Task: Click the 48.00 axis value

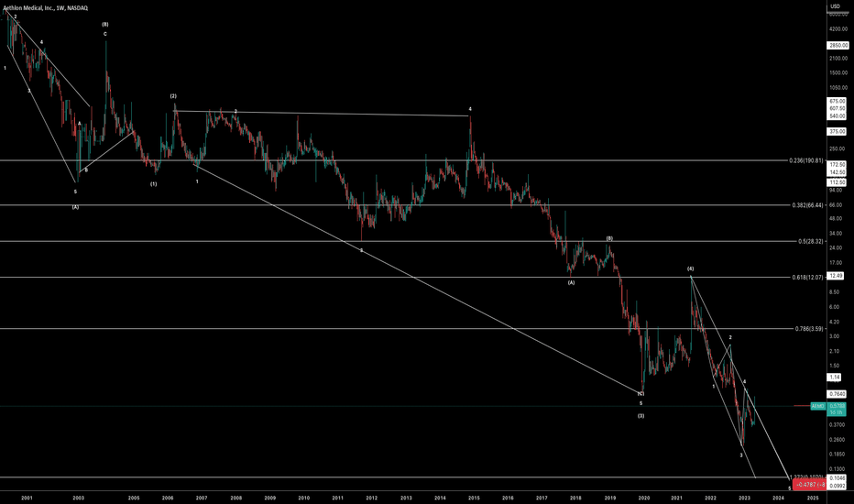Action: (x=836, y=218)
